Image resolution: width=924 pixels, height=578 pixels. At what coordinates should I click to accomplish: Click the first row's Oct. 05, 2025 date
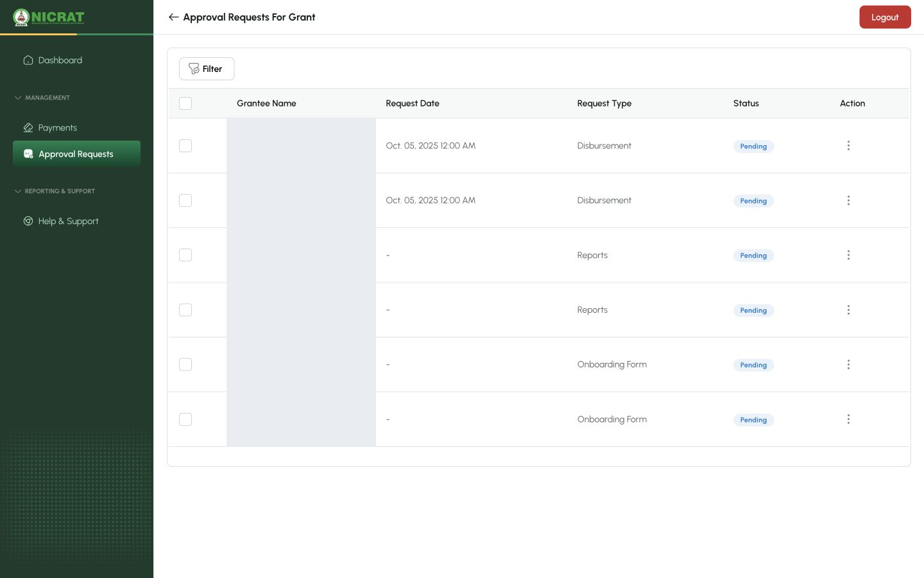431,146
